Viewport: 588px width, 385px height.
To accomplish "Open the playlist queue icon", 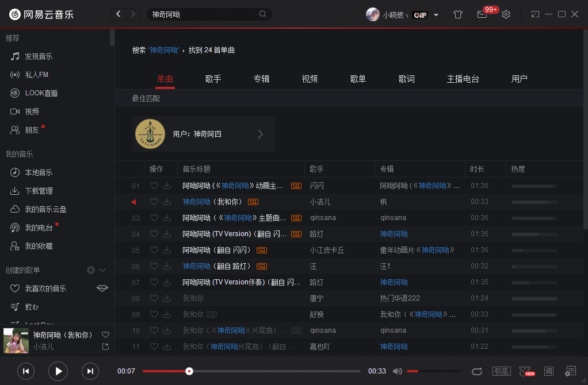I will pyautogui.click(x=570, y=371).
